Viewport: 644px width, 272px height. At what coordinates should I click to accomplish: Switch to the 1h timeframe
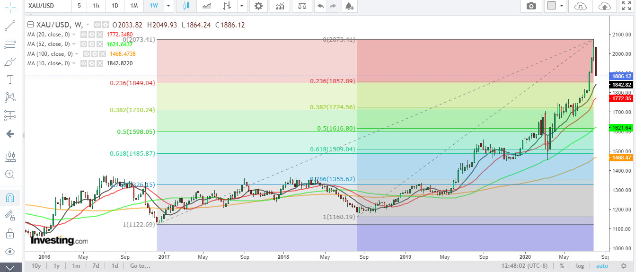(x=96, y=6)
